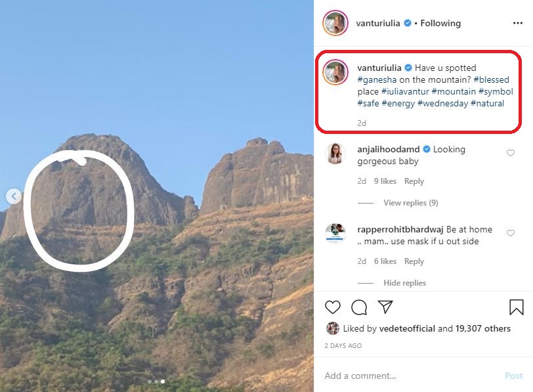
Task: Open vanturiulia profile picture in header
Action: coord(335,23)
